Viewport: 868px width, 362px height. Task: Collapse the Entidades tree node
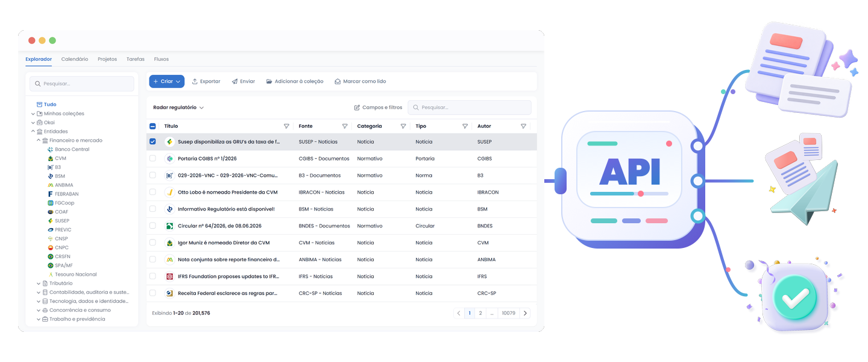pyautogui.click(x=33, y=132)
